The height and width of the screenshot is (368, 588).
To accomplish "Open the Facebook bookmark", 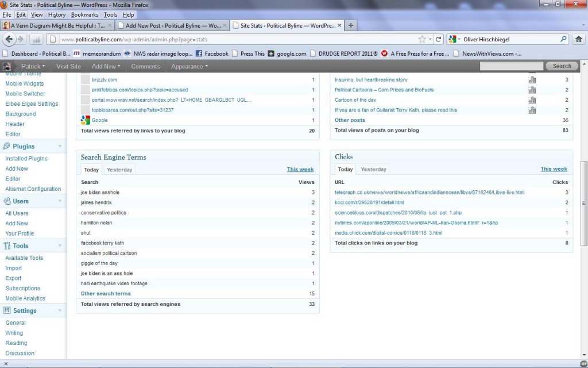I will tap(212, 53).
